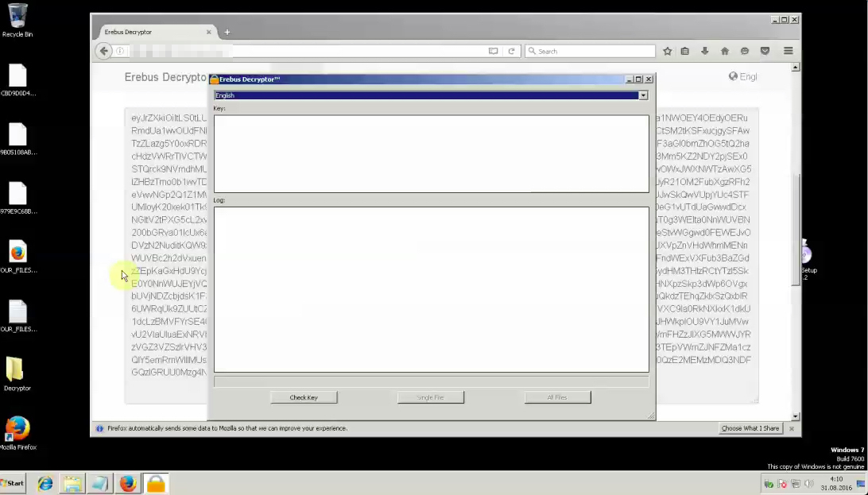Switch to Firefox in the taskbar
The height and width of the screenshot is (495, 868).
coord(128,484)
